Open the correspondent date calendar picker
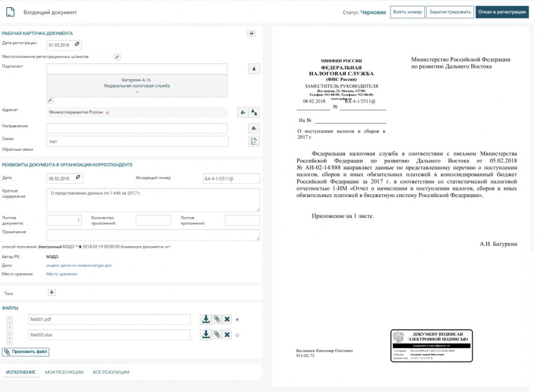543x392 pixels. coord(77,178)
